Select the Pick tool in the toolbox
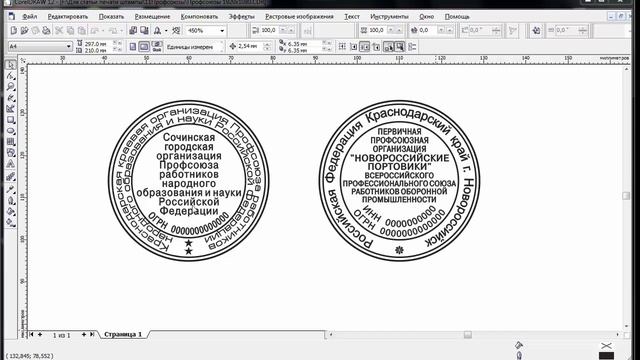The width and height of the screenshot is (640, 360). (x=11, y=65)
